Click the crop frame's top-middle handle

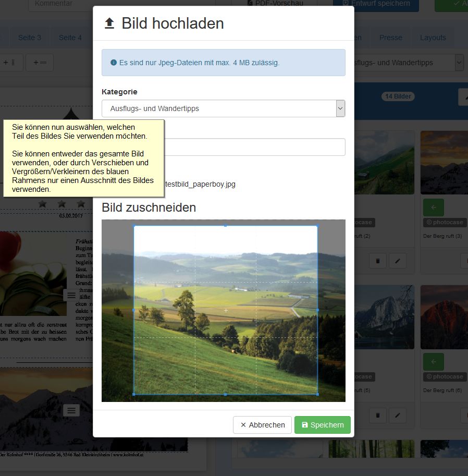pos(226,226)
